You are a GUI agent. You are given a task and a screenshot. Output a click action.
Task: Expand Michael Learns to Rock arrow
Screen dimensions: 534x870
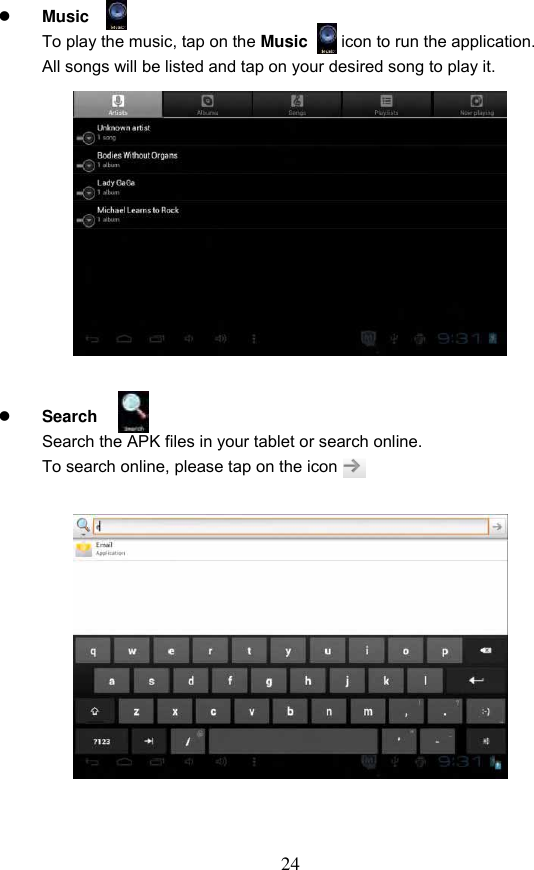click(88, 220)
